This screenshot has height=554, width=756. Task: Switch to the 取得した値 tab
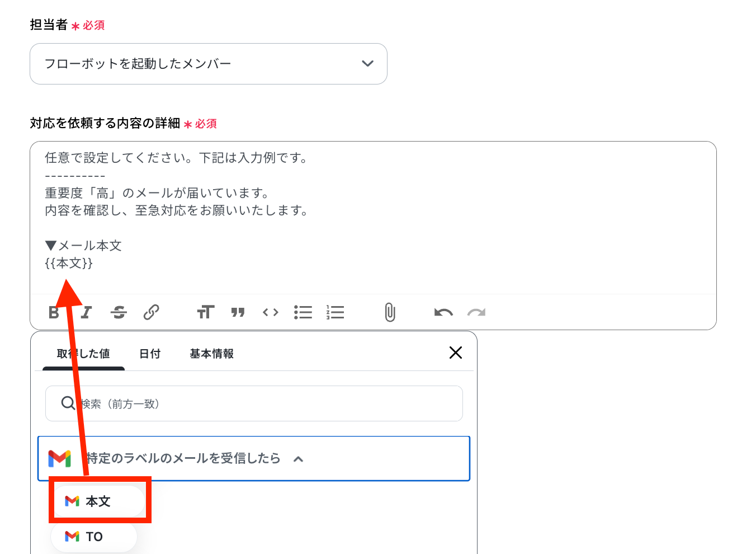click(83, 354)
